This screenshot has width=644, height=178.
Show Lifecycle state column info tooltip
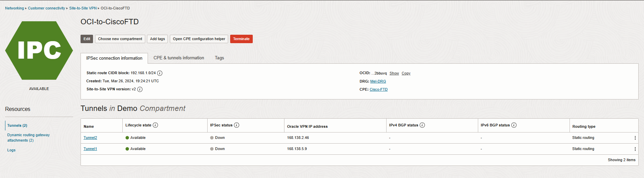[155, 125]
